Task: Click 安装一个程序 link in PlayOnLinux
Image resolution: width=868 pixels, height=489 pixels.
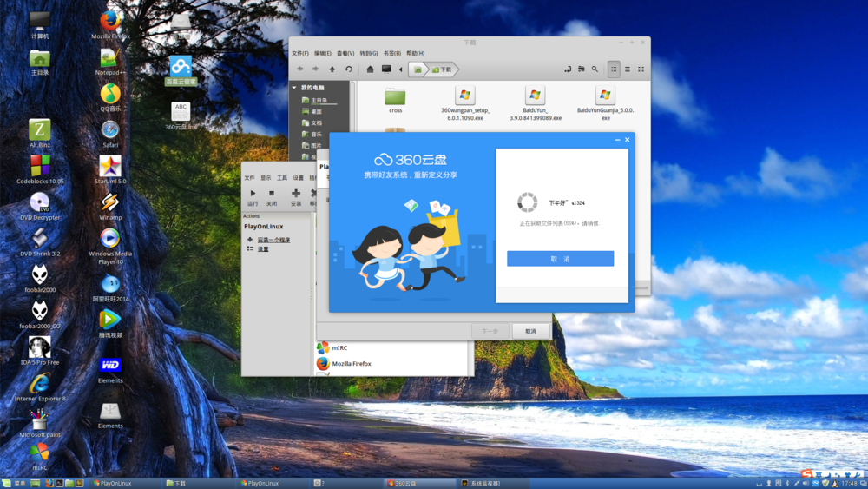Action: click(273, 240)
